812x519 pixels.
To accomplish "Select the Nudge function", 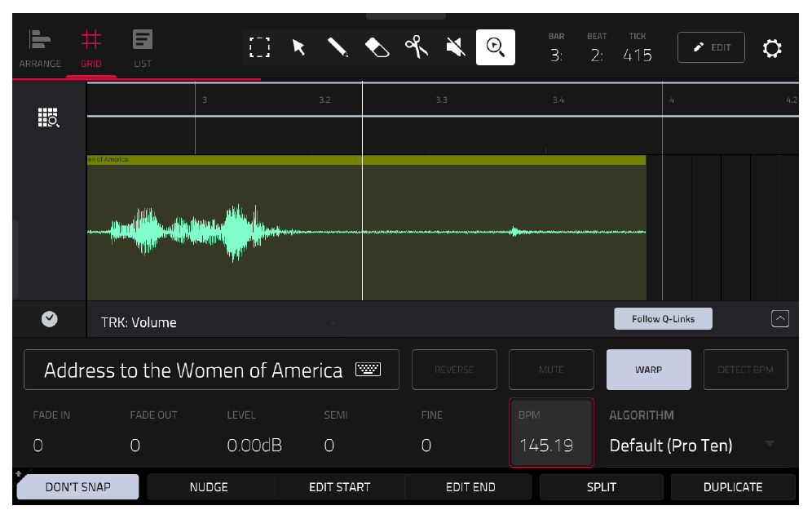I will point(209,487).
